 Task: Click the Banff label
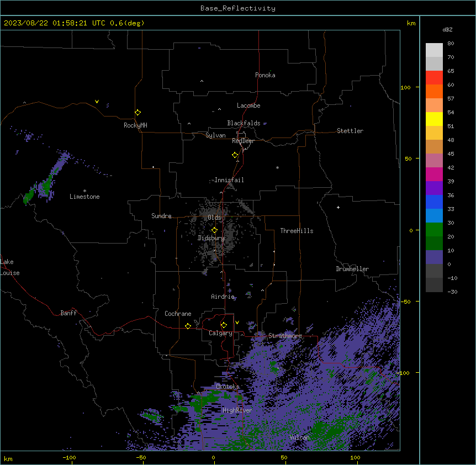pos(68,313)
